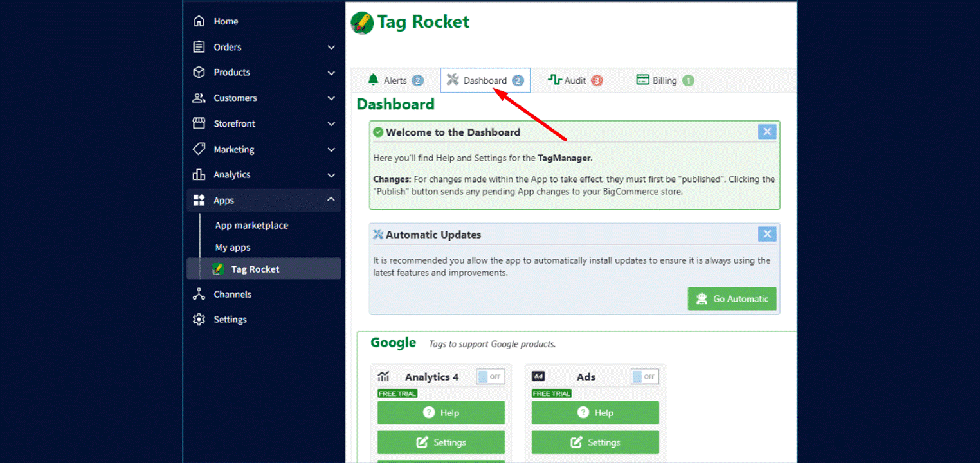
Task: Close the Welcome to the Dashboard notice
Action: click(x=767, y=132)
